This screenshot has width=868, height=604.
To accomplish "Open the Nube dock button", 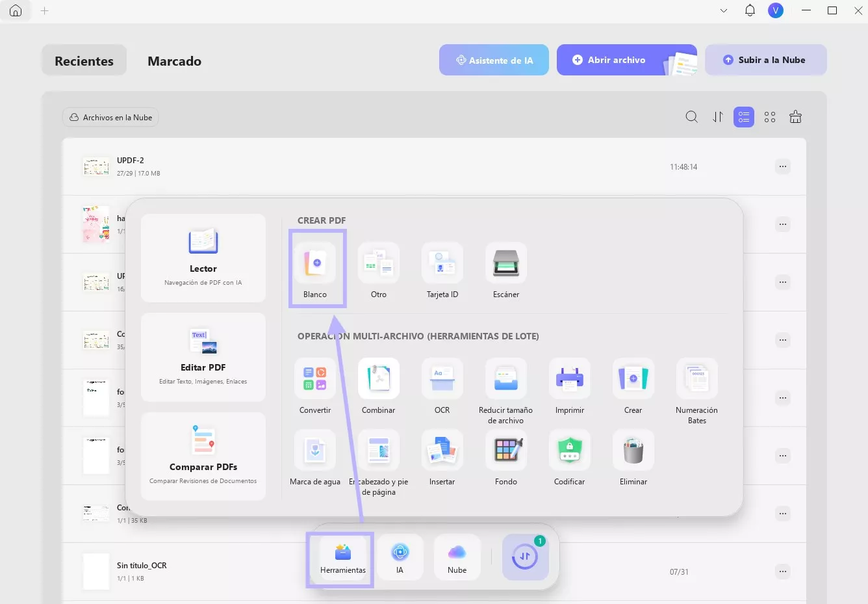I will (457, 558).
